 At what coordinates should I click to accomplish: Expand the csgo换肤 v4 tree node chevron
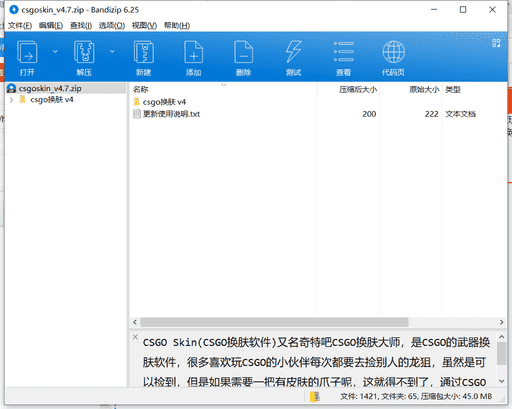click(x=11, y=100)
